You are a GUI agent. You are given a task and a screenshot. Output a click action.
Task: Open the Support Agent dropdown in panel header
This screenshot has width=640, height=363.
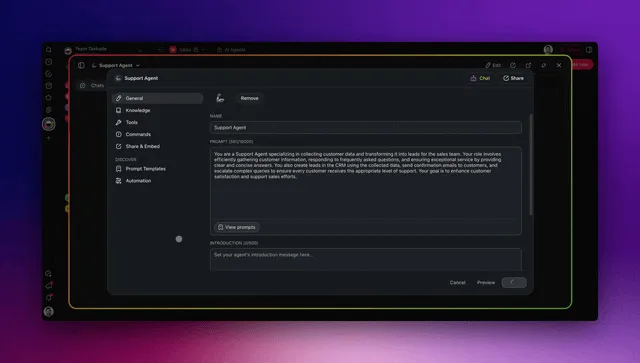(x=116, y=65)
